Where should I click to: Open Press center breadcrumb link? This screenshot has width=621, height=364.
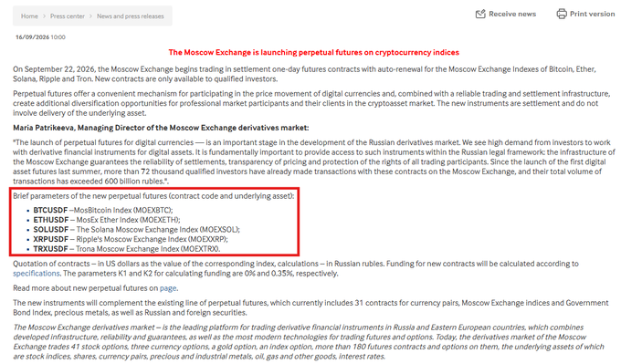[x=68, y=16]
